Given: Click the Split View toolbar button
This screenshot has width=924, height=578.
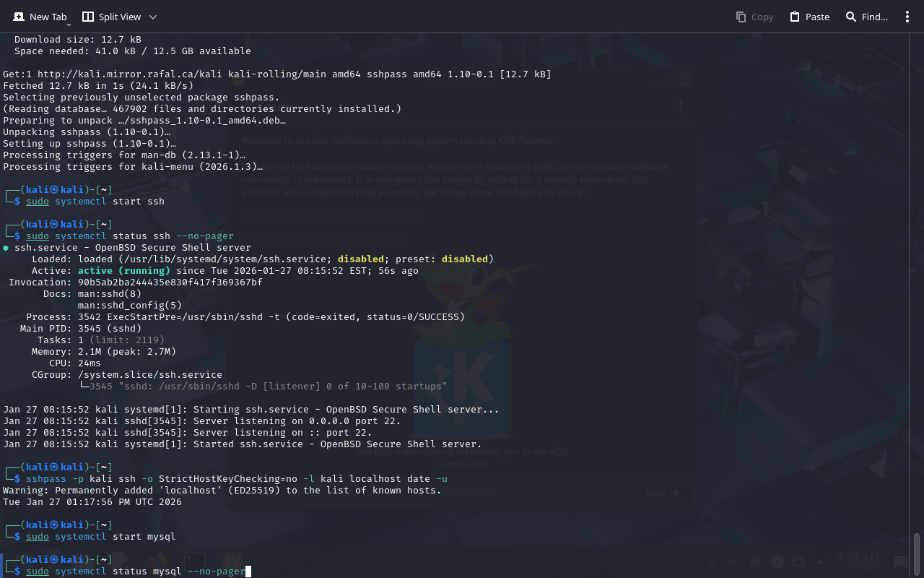Looking at the screenshot, I should tap(111, 17).
